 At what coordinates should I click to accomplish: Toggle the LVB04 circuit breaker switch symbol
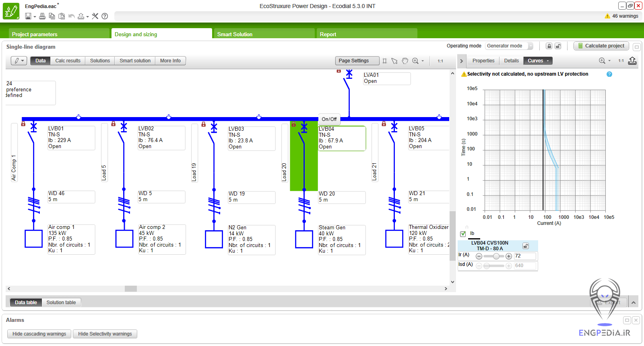click(302, 137)
